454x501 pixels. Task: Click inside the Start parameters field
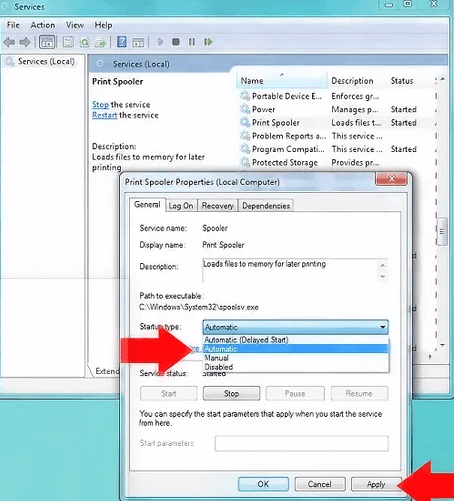pos(302,443)
